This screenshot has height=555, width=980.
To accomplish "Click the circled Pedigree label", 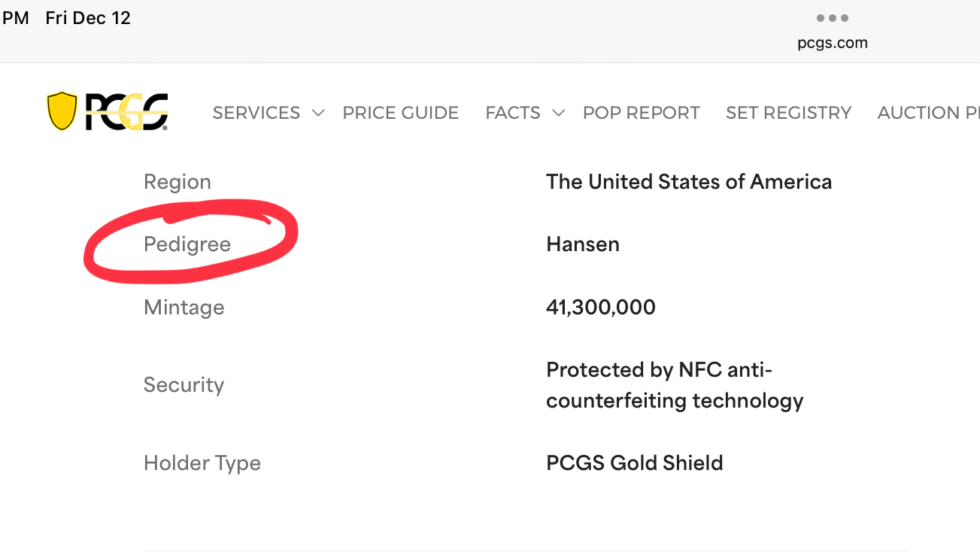I will (x=187, y=244).
